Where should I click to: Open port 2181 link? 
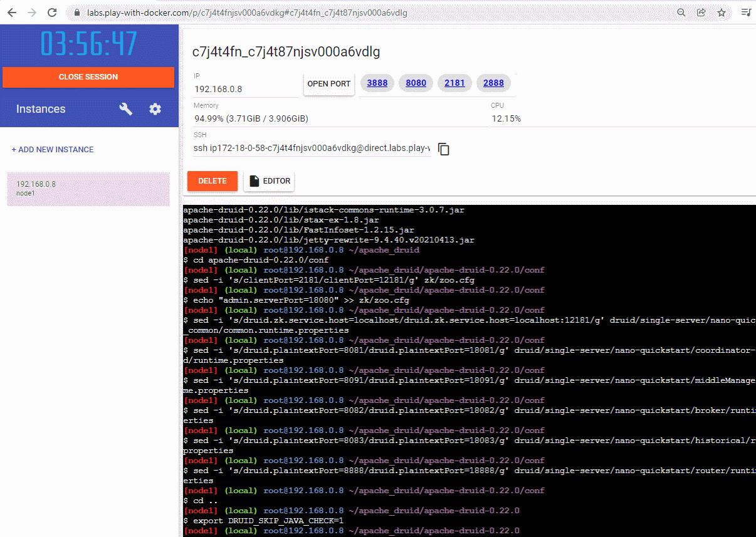click(454, 83)
